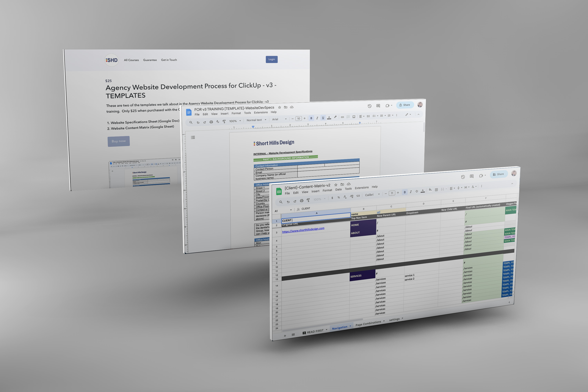This screenshot has width=588, height=392.
Task: Click the font size 10 field in Docs
Action: 299,119
